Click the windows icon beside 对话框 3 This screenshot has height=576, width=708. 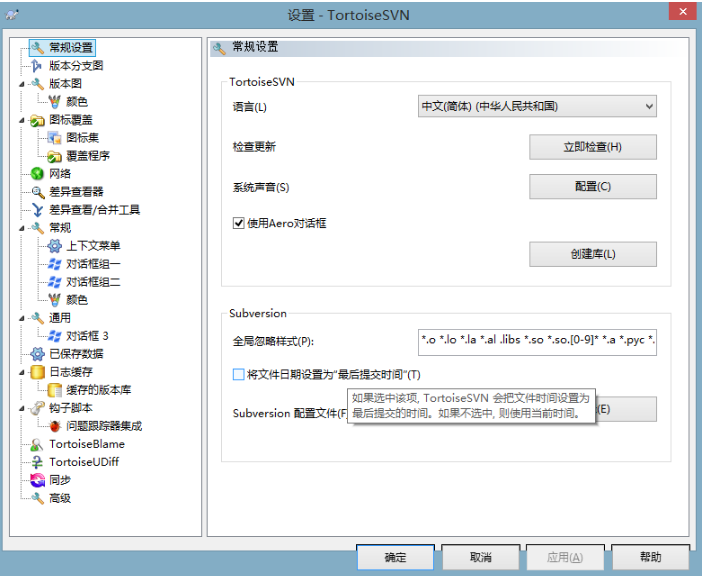coord(55,336)
